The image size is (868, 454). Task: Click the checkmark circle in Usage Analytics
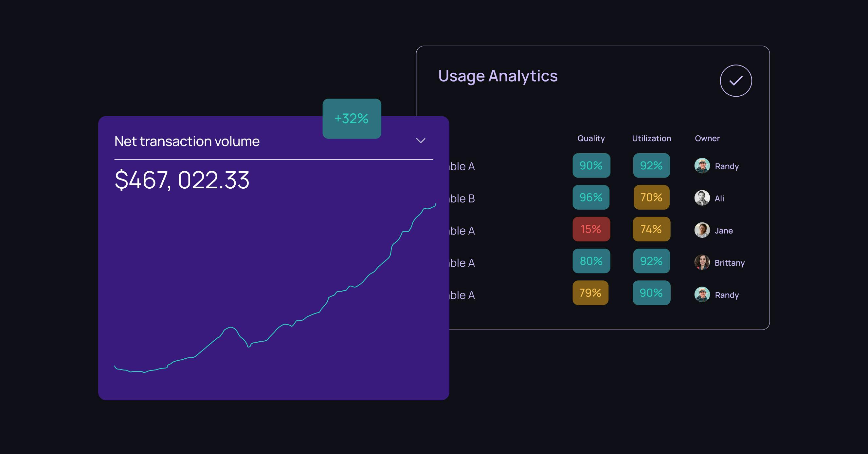735,81
